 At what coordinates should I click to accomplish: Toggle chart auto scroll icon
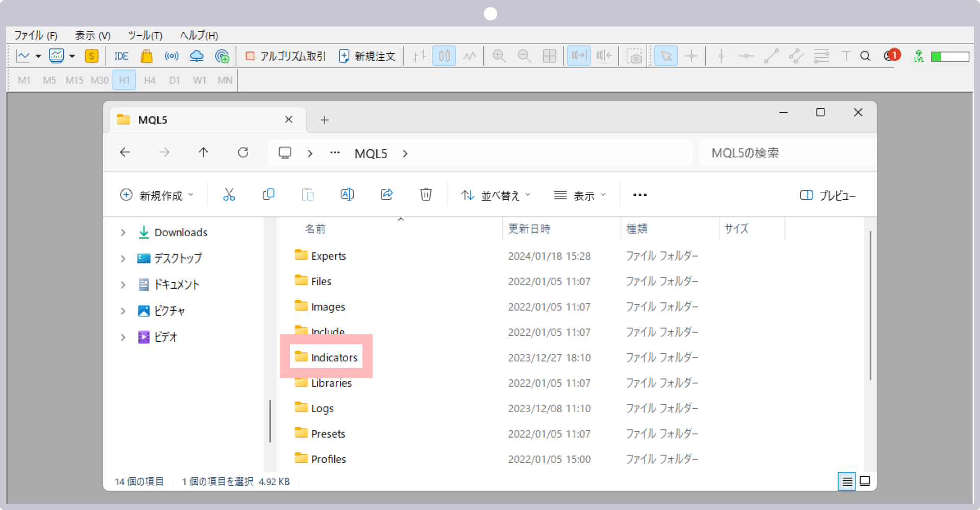pos(579,56)
